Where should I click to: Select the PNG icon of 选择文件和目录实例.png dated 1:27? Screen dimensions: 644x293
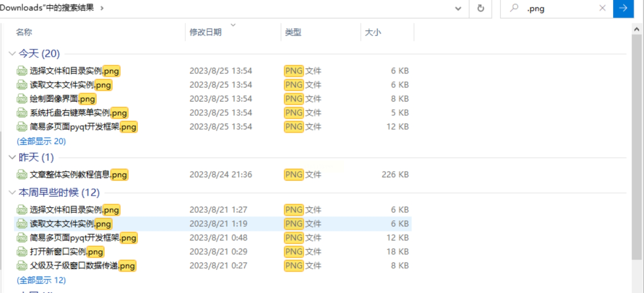click(22, 210)
